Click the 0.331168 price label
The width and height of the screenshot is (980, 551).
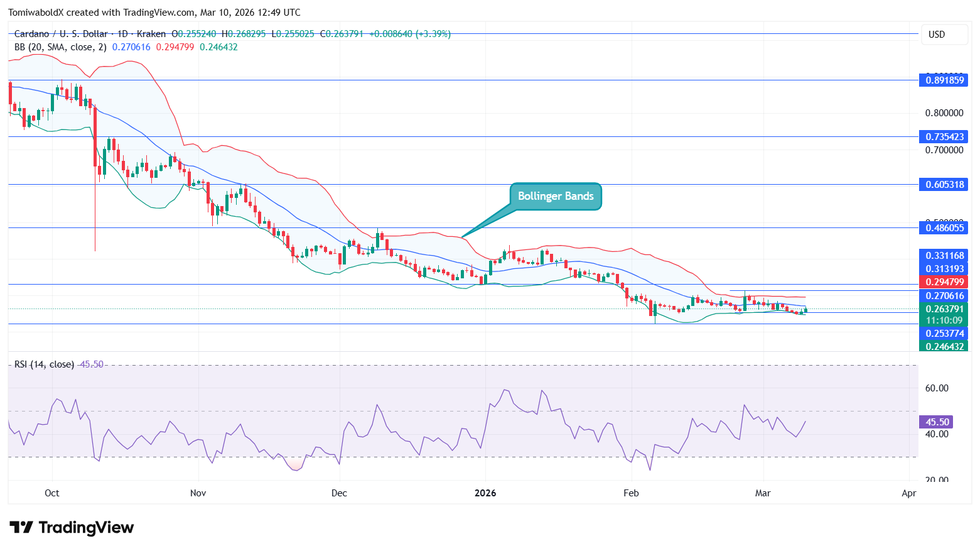[x=944, y=256]
